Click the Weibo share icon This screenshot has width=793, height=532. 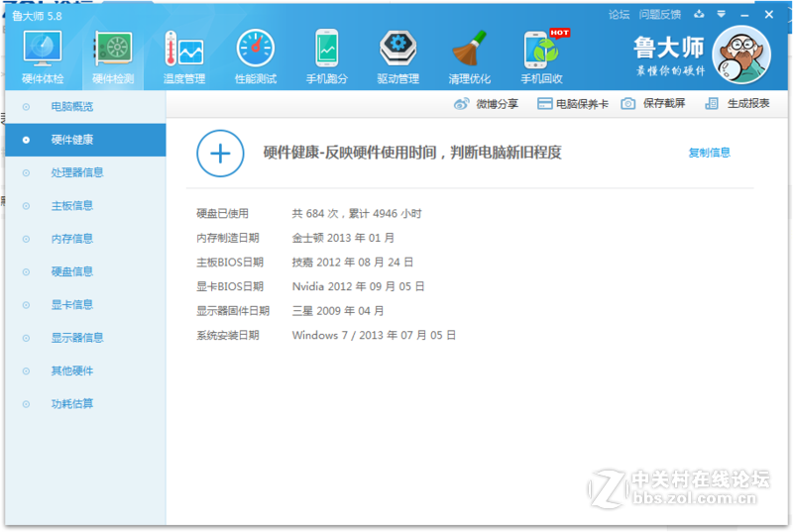(461, 104)
